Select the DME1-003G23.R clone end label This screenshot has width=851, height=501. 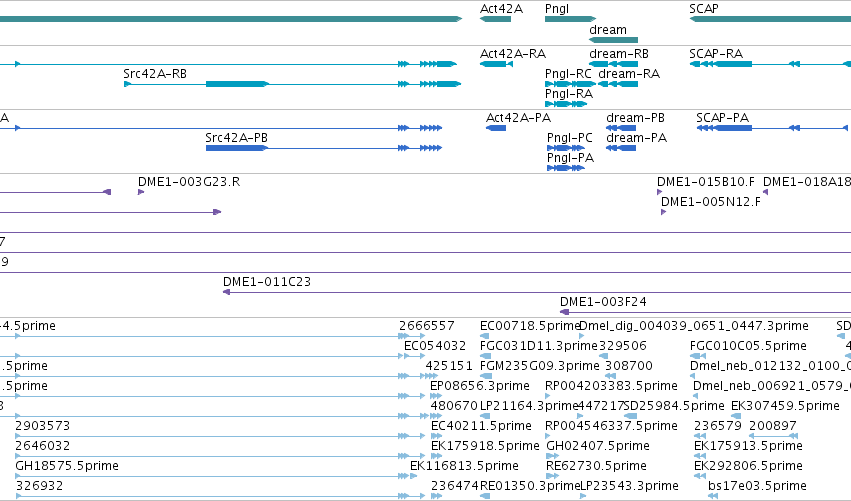(189, 182)
